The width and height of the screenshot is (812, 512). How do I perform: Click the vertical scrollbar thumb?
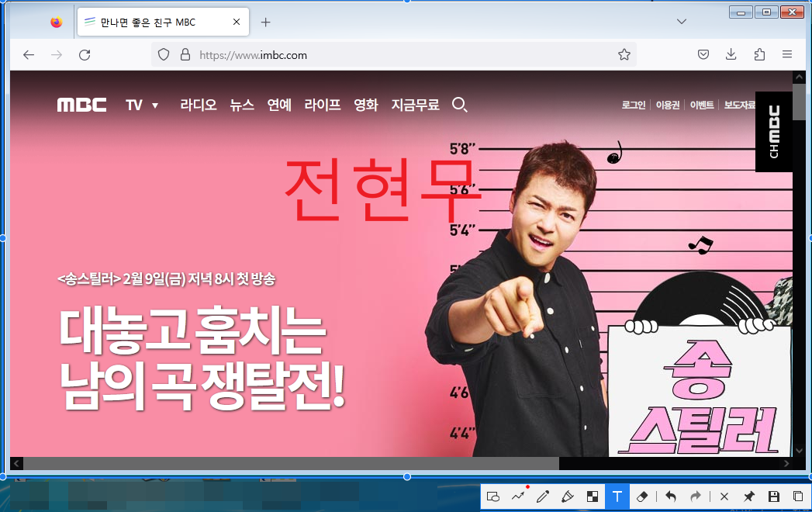click(x=799, y=104)
